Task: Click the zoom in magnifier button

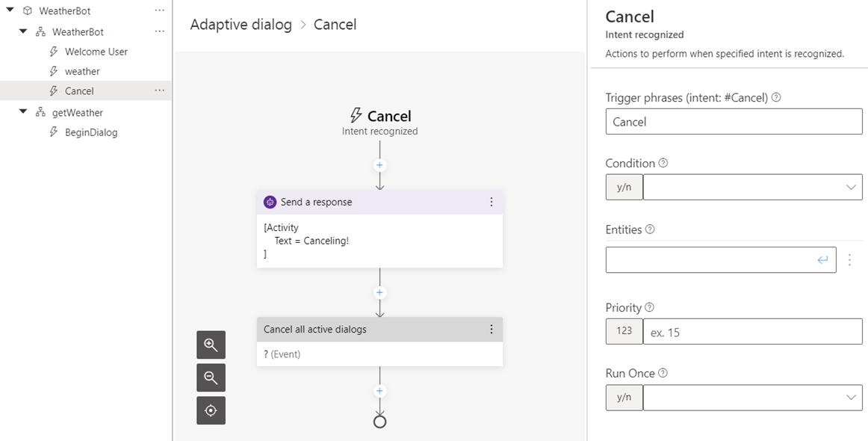Action: [x=211, y=345]
